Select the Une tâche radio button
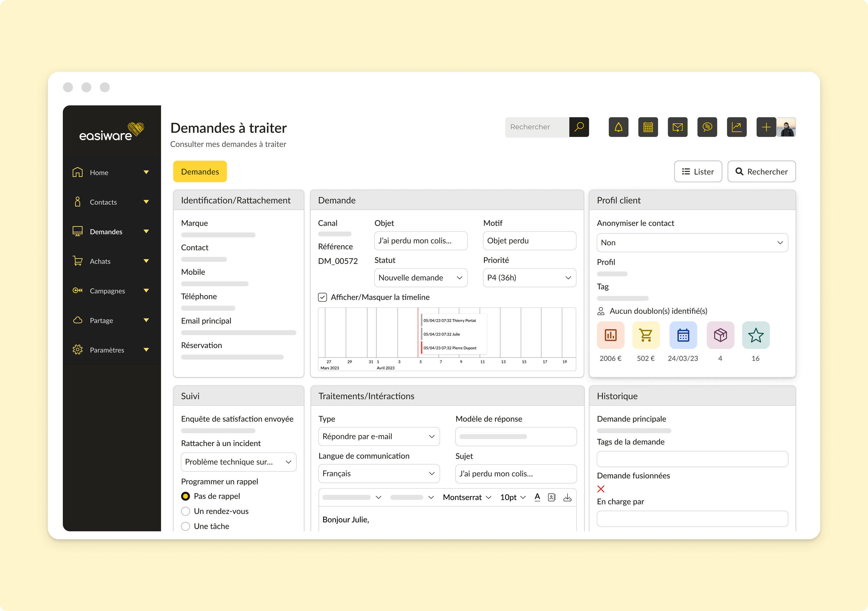Viewport: 868px width, 611px height. click(186, 526)
